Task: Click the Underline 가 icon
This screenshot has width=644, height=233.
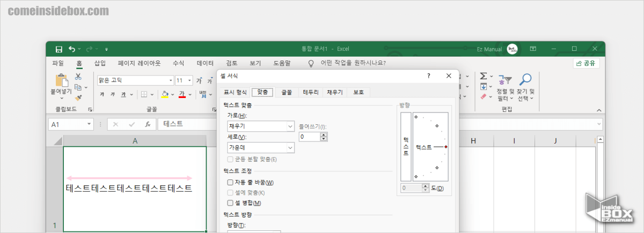Action: click(123, 95)
